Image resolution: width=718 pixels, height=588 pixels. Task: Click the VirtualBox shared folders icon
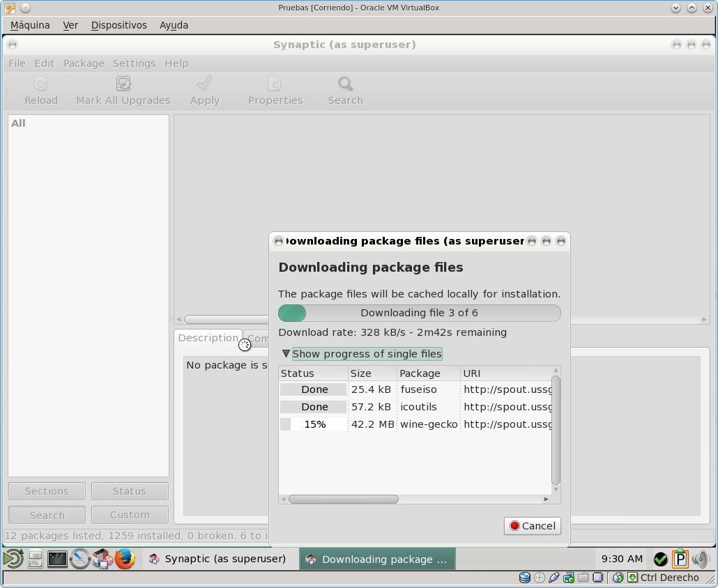pos(583,578)
